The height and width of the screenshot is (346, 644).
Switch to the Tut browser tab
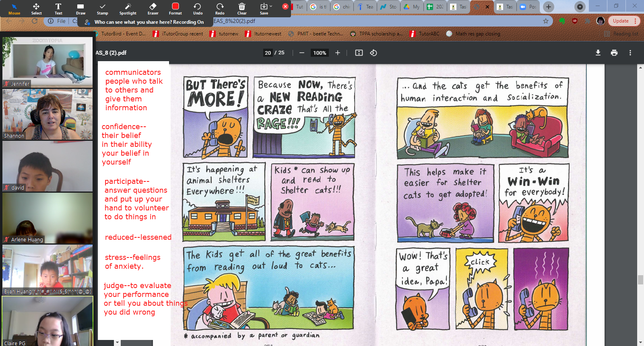click(298, 7)
